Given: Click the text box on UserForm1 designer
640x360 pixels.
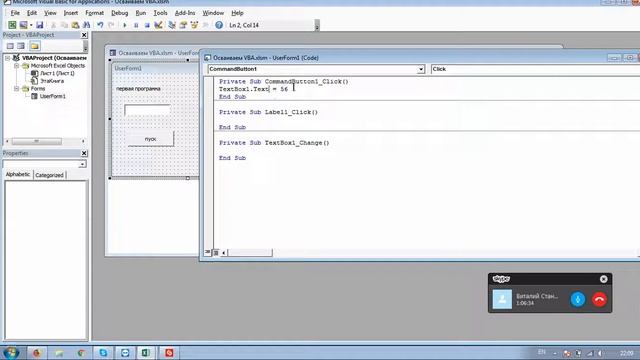Looking at the screenshot, I should [147, 110].
